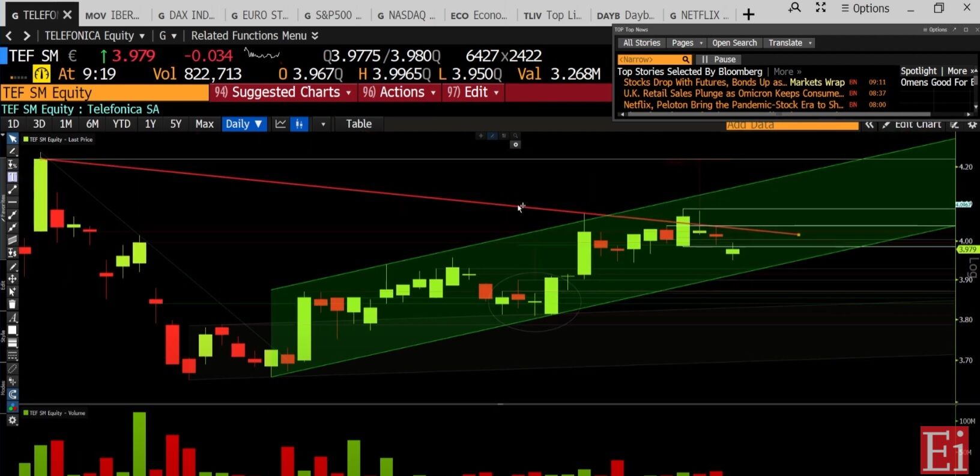Expand the TELEFONICA Equity security dropdown
The height and width of the screenshot is (476, 980).
(x=95, y=36)
